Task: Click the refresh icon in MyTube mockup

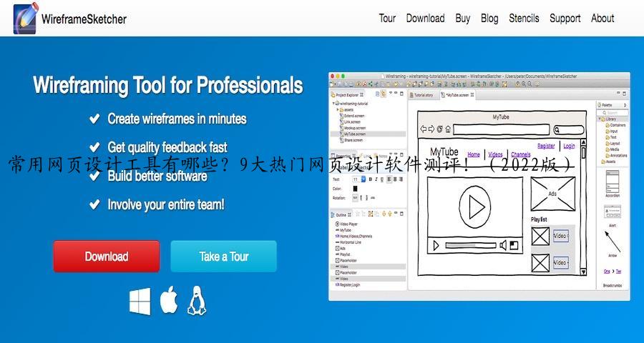Action: pyautogui.click(x=439, y=129)
